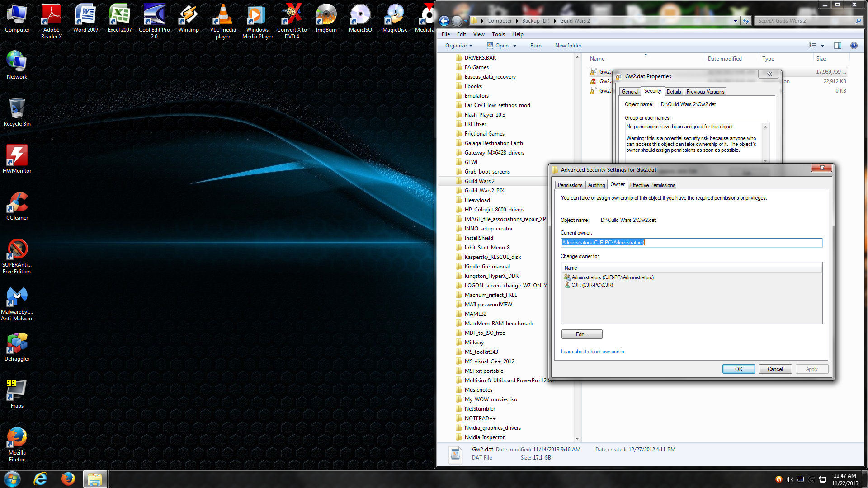Click New folder in Explorer toolbar
This screenshot has width=868, height=488.
[568, 46]
